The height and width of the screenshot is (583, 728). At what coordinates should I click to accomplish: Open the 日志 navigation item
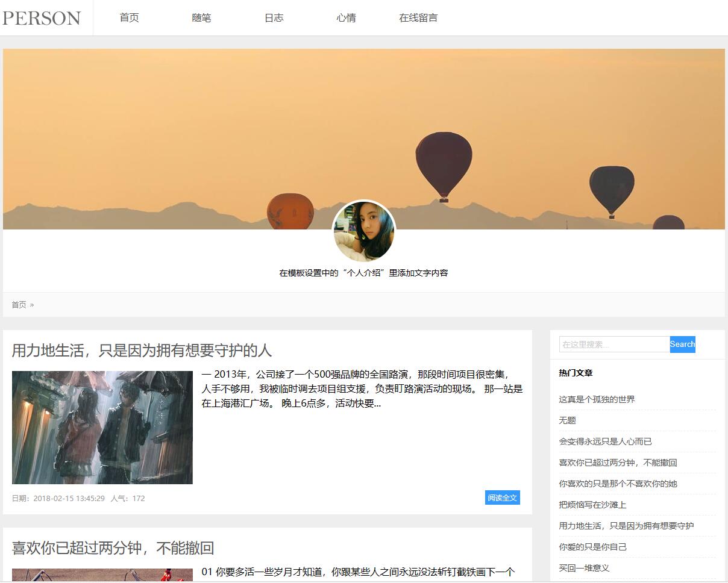point(274,18)
